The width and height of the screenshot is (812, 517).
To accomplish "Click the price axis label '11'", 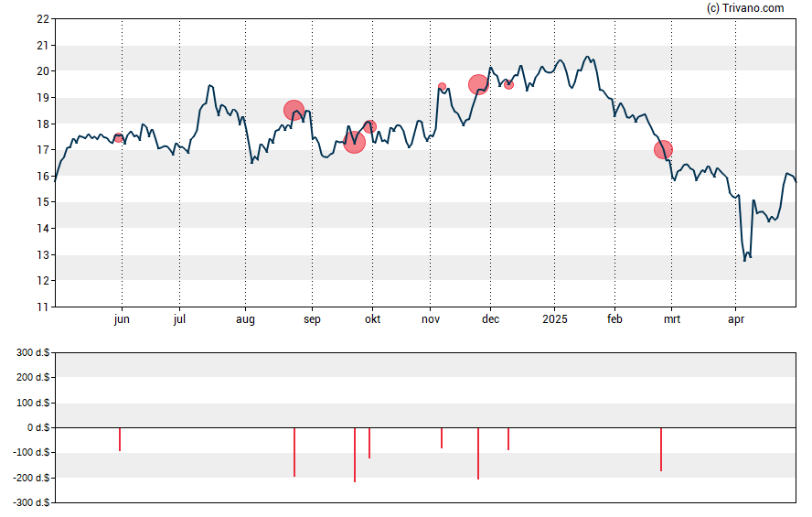I will (43, 307).
